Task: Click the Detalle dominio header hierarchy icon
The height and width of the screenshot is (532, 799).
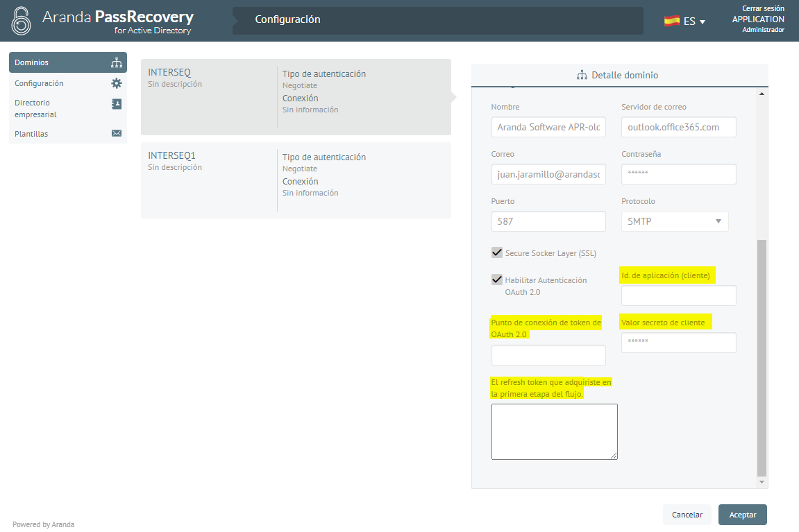Action: pos(582,76)
